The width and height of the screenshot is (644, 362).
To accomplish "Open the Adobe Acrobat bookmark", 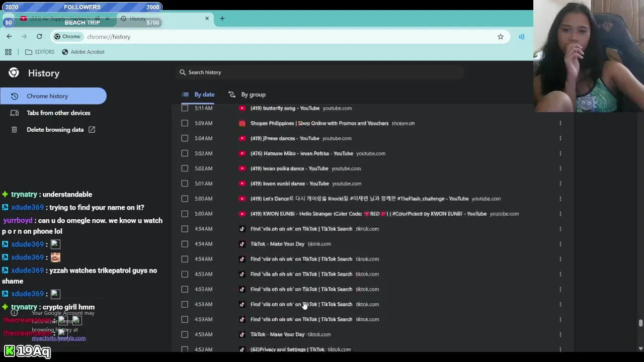I will [83, 52].
